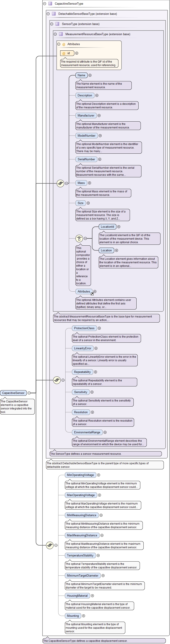Screen dimensions: 170x644
Task: Select the MinOperatingVoltage element node
Action: [81, 475]
